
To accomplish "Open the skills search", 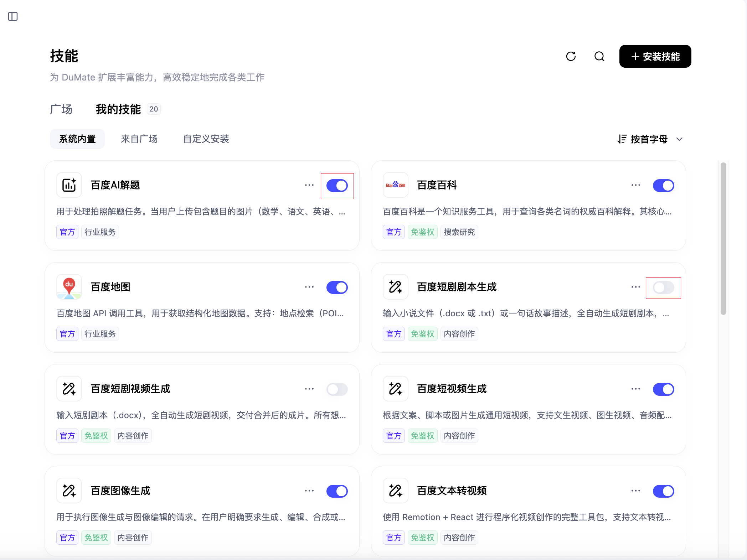I will [599, 56].
